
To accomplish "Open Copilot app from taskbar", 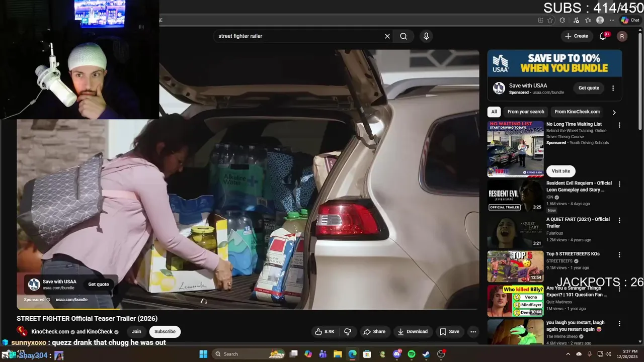I will 308,354.
